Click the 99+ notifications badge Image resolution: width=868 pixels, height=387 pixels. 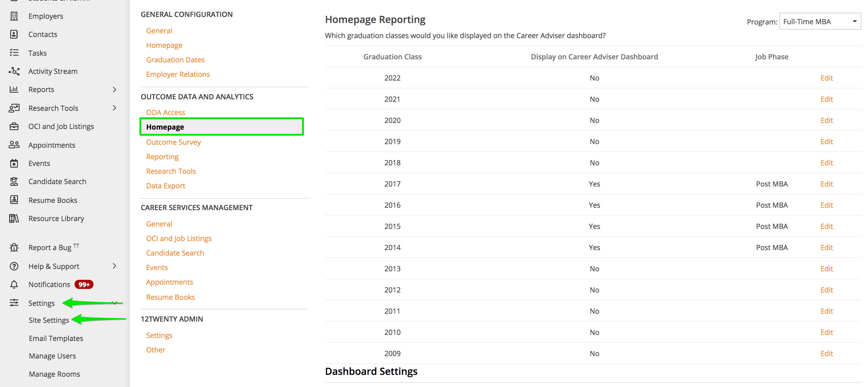click(x=84, y=284)
